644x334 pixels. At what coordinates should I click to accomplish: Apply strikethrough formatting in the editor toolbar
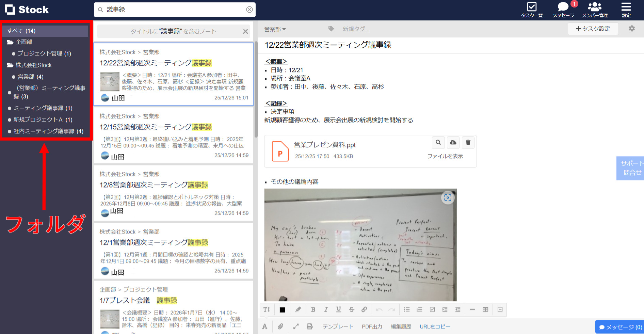(352, 309)
